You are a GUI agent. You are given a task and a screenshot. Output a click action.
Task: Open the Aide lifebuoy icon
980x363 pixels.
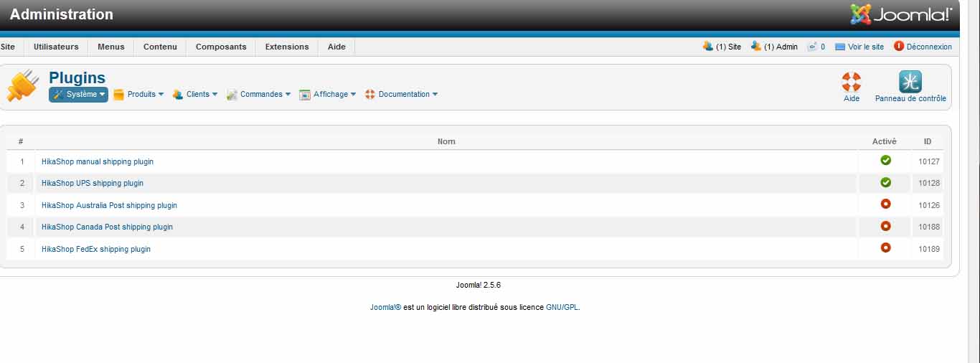pos(852,82)
